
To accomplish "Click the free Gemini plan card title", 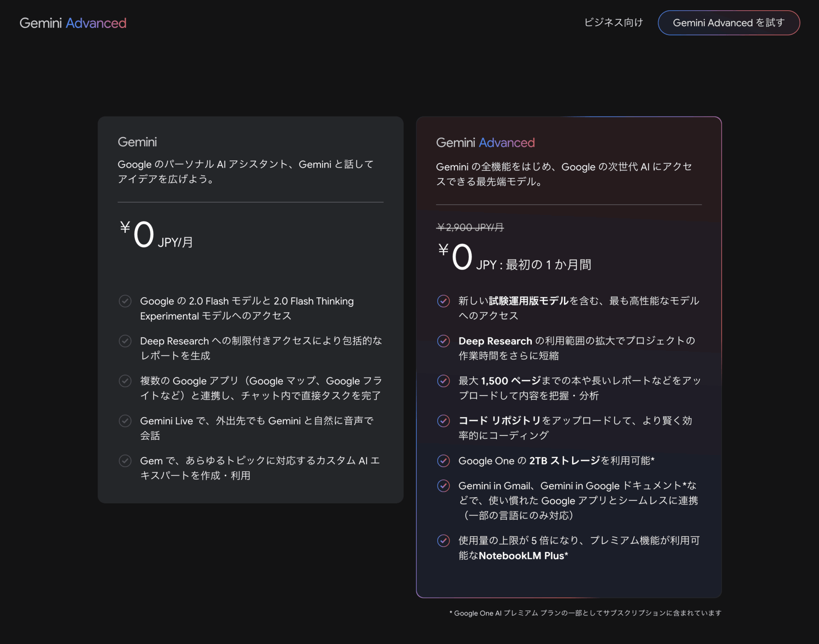I will coord(137,142).
